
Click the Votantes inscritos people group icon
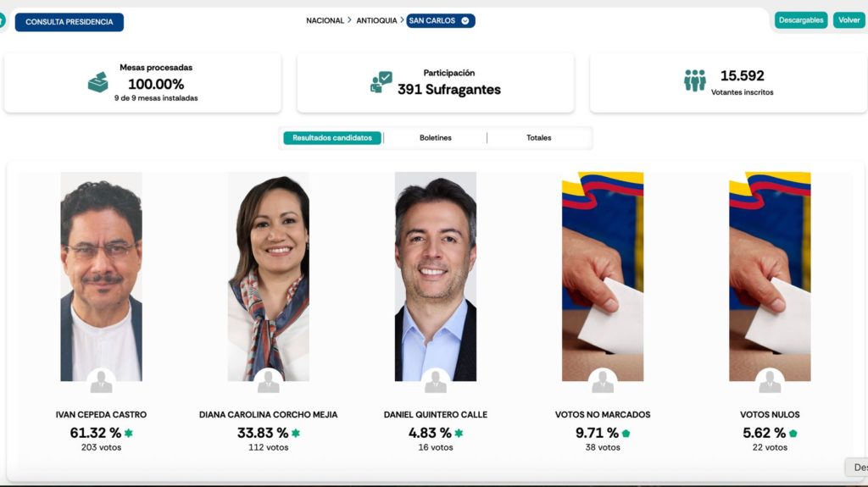click(x=695, y=80)
